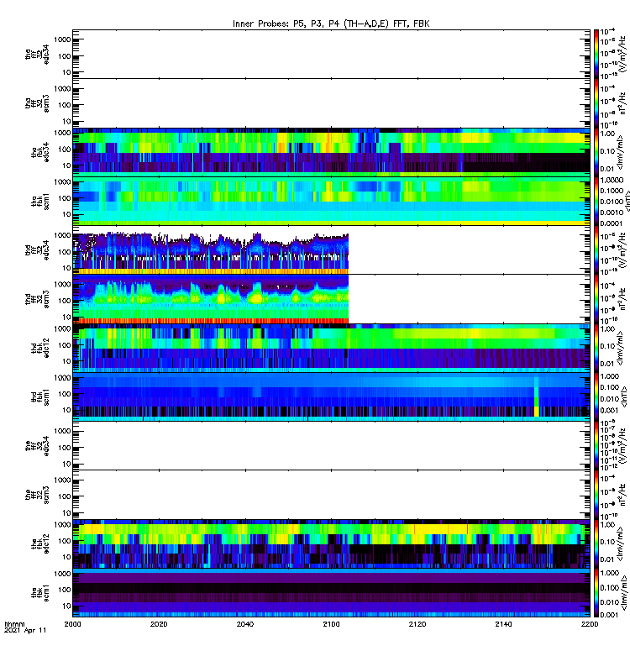This screenshot has height=672, width=630.
Task: Select the tha fff 32 edc34 panel label
Action: (37, 54)
